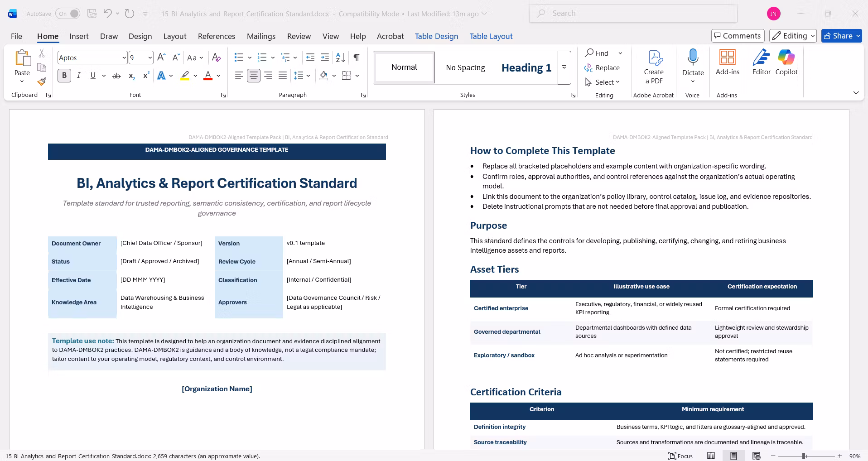This screenshot has width=868, height=461.
Task: Click the Create a PDF icon
Action: click(x=654, y=67)
